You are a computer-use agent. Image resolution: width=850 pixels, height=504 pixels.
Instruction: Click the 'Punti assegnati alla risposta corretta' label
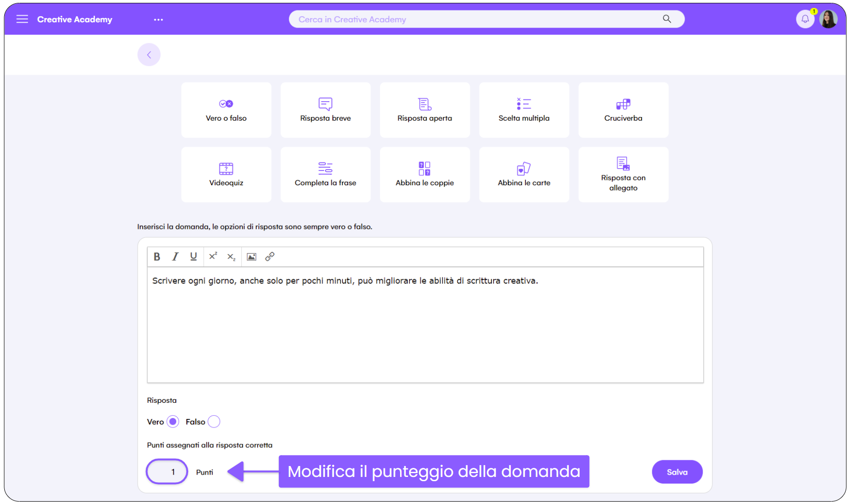[210, 445]
